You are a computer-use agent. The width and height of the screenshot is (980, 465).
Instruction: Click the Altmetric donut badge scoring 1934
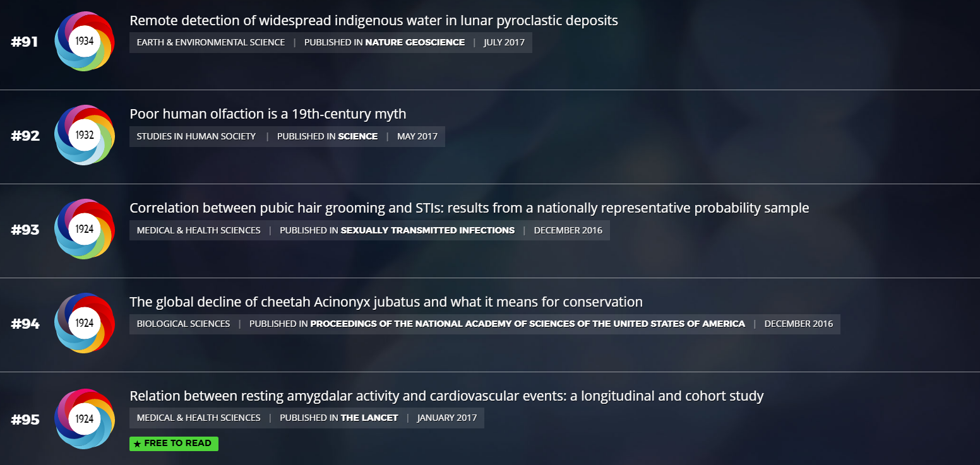tap(85, 41)
